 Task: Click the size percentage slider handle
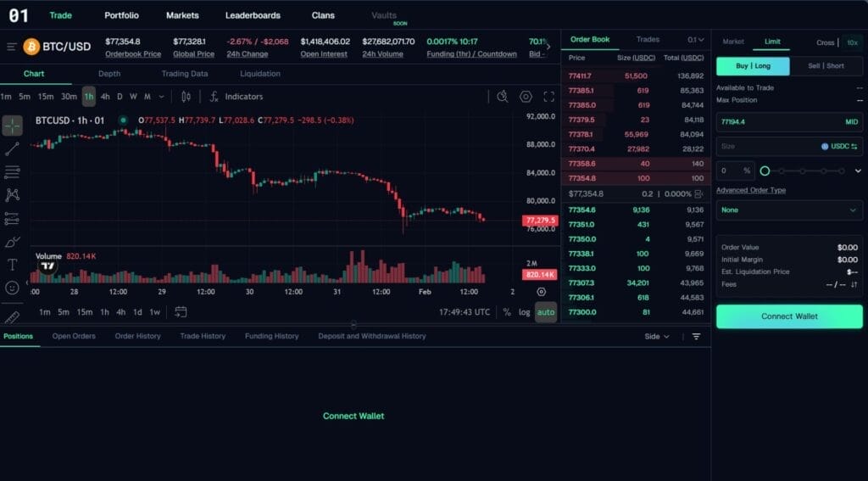click(x=765, y=171)
